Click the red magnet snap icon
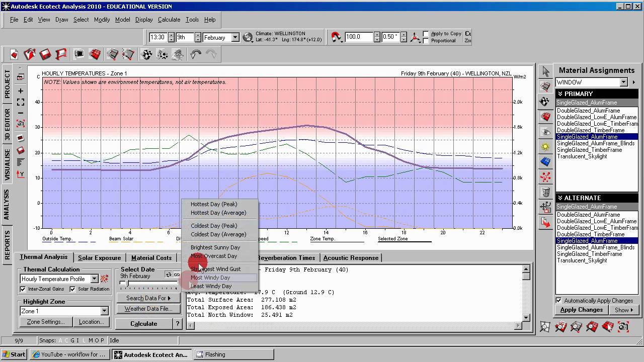This screenshot has height=362, width=644. tap(336, 37)
